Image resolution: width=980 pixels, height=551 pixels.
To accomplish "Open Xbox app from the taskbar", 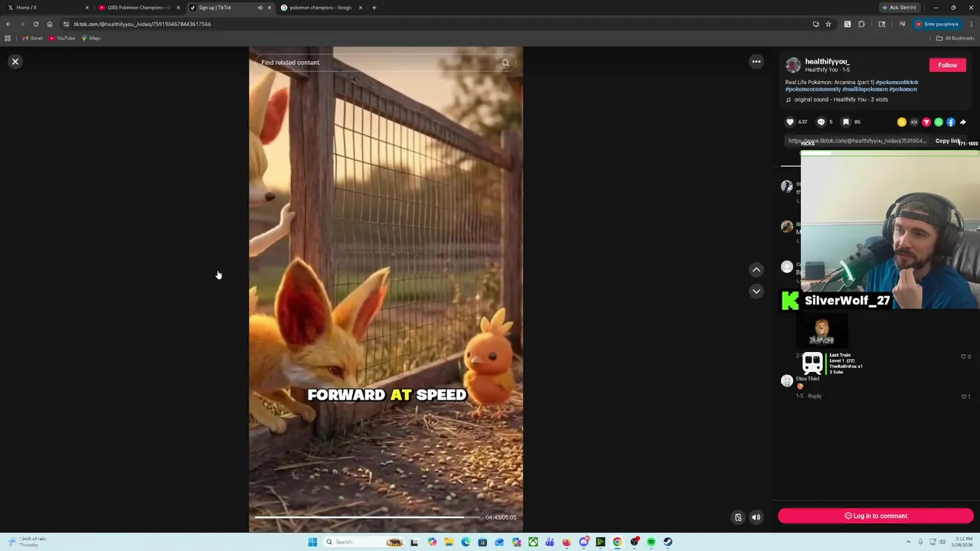I will click(x=533, y=542).
